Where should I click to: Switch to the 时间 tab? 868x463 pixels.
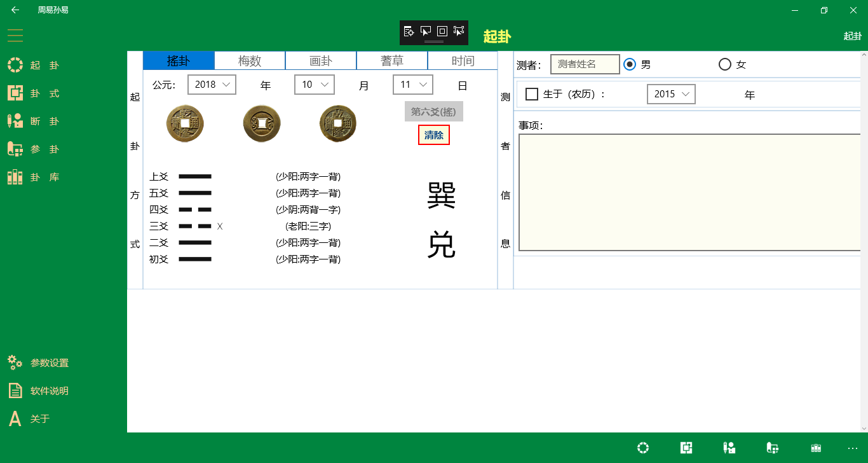tap(463, 60)
